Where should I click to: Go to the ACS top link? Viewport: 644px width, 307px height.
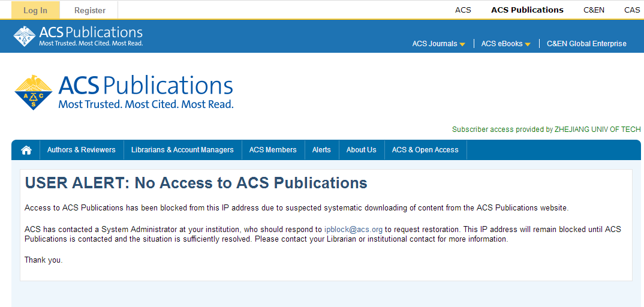463,10
